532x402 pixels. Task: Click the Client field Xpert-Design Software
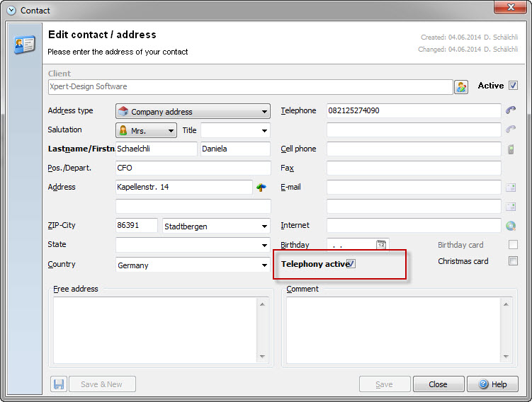coord(250,87)
